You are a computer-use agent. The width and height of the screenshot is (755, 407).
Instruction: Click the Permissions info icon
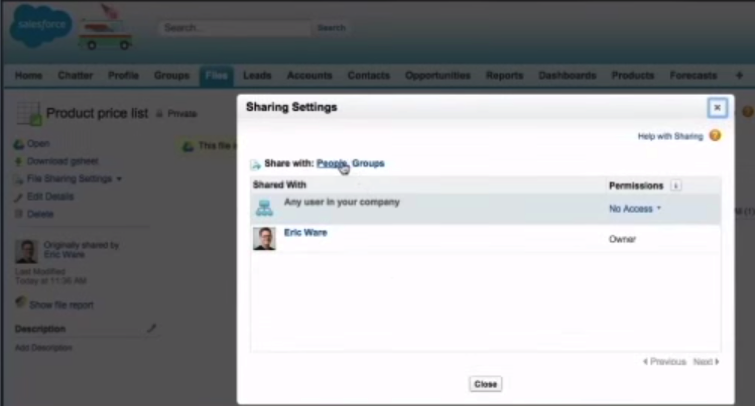coord(676,185)
